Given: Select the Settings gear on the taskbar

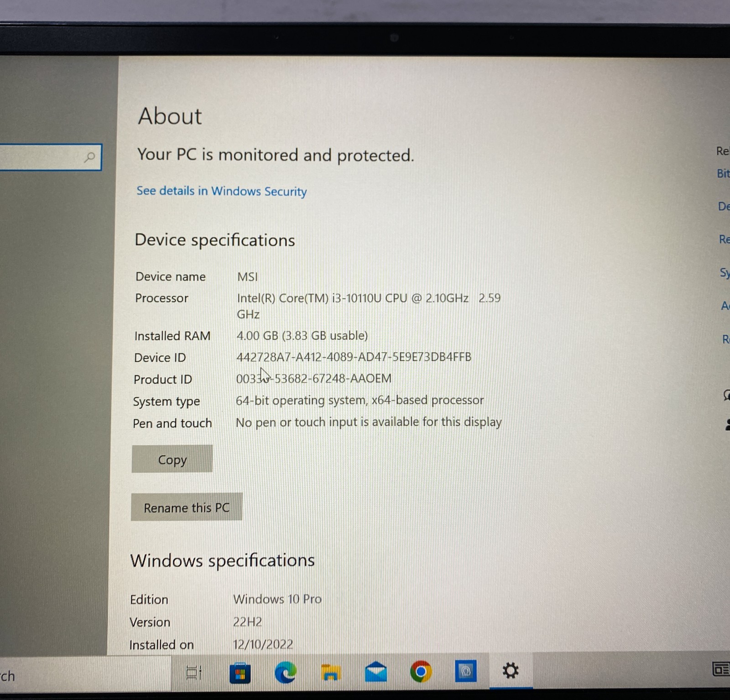Looking at the screenshot, I should click(x=511, y=670).
